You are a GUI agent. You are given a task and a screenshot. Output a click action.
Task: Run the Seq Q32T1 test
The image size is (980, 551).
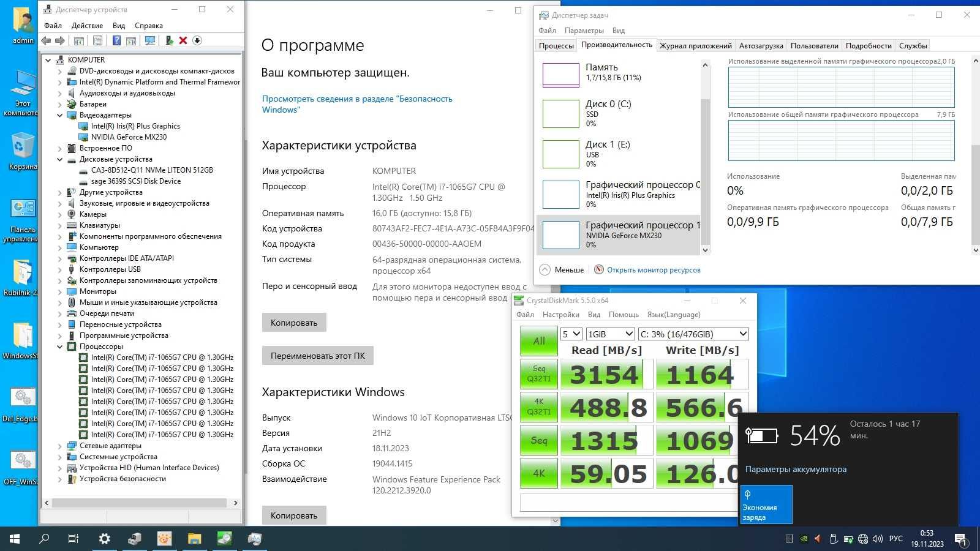click(538, 374)
